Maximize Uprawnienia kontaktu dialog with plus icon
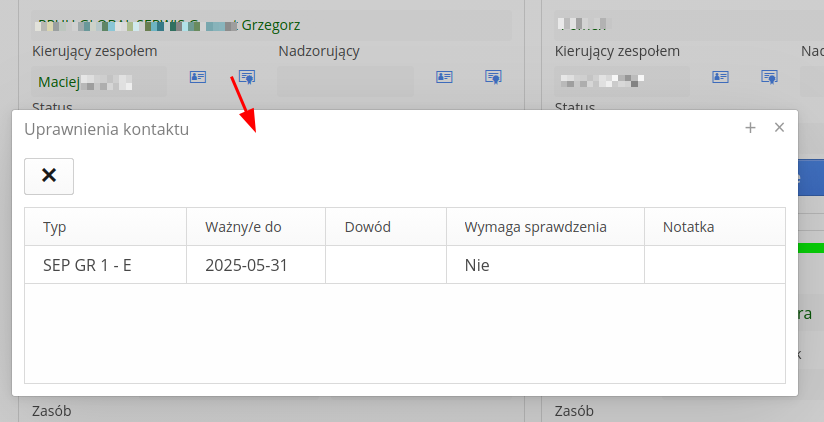 point(750,128)
